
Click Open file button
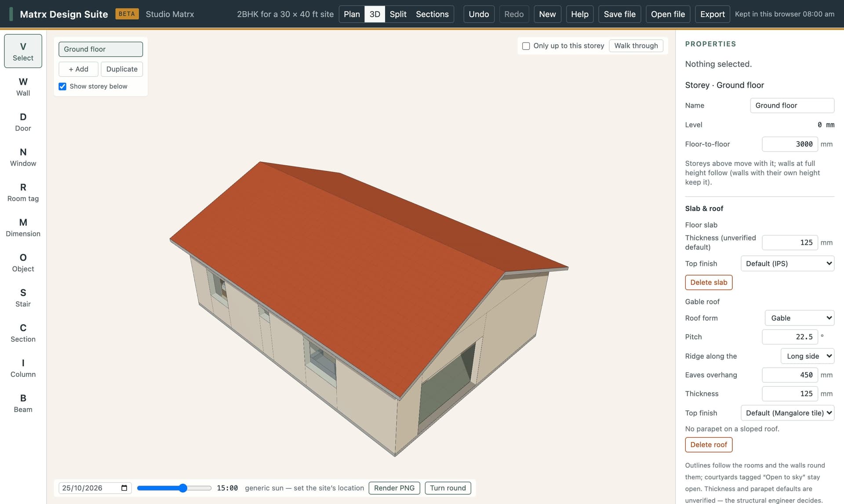click(x=668, y=14)
